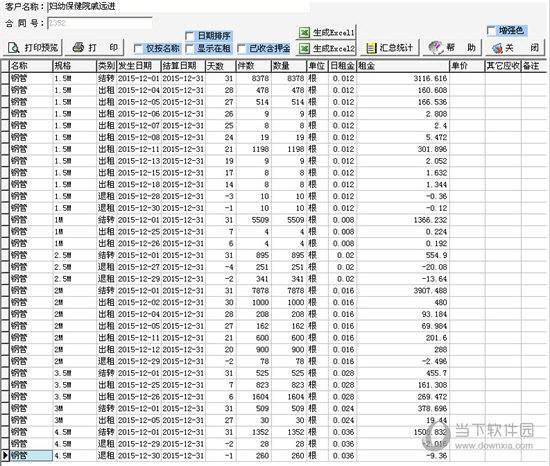Click the Excel icon on 生成Excel1

tap(304, 33)
